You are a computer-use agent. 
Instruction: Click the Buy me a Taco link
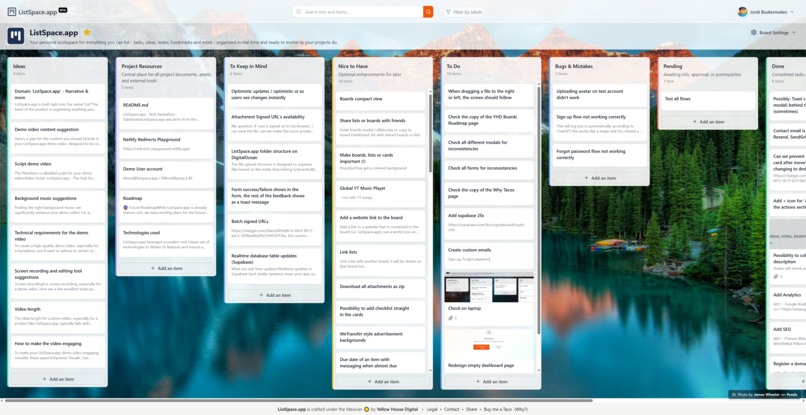coord(498,409)
